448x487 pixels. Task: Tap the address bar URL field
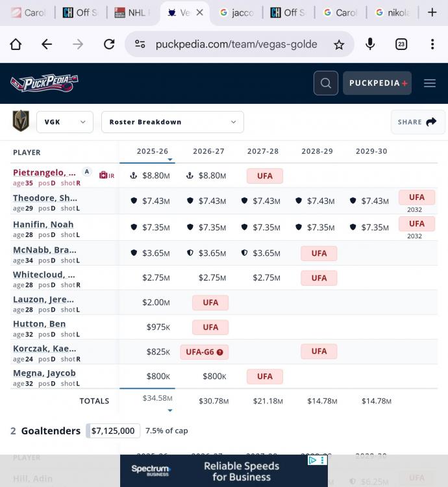tap(236, 44)
